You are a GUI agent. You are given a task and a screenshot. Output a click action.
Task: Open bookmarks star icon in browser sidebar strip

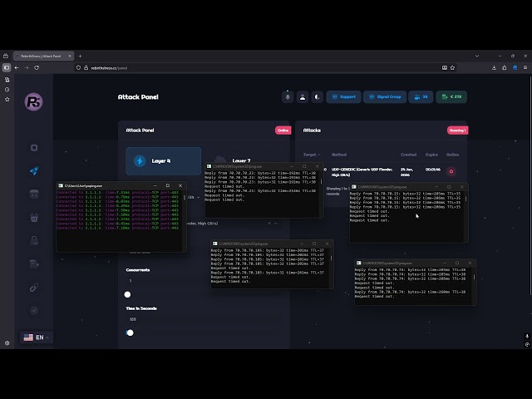click(x=7, y=100)
